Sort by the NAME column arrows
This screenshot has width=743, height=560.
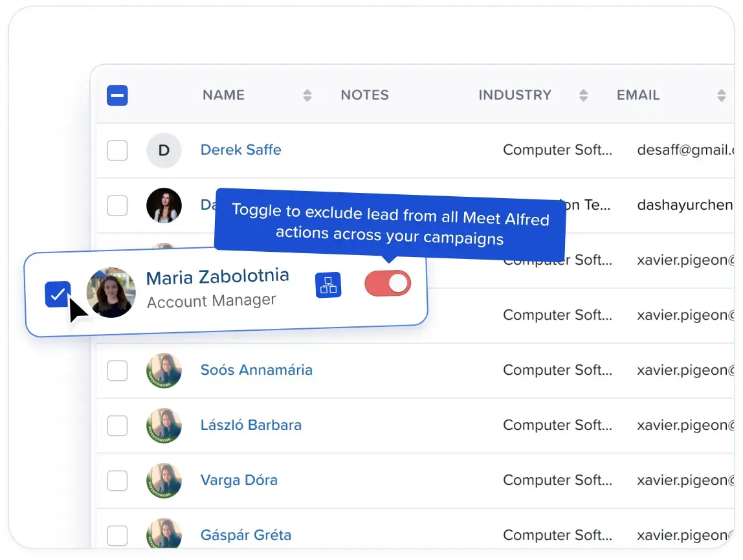(307, 95)
